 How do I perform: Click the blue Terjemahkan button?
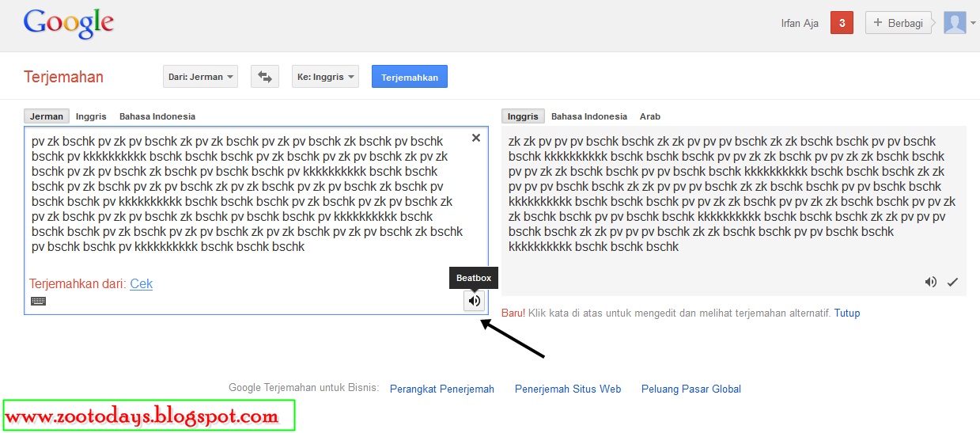pyautogui.click(x=410, y=77)
